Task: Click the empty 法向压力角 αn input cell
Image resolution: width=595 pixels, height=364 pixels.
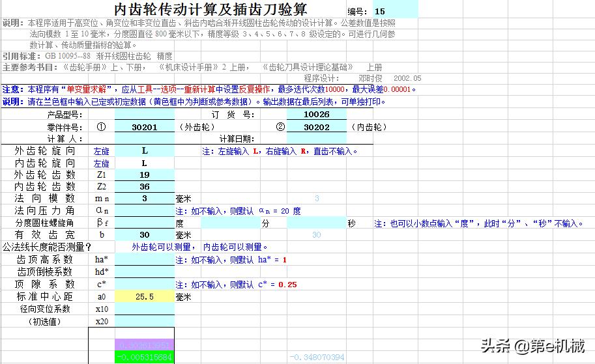Action: click(145, 210)
